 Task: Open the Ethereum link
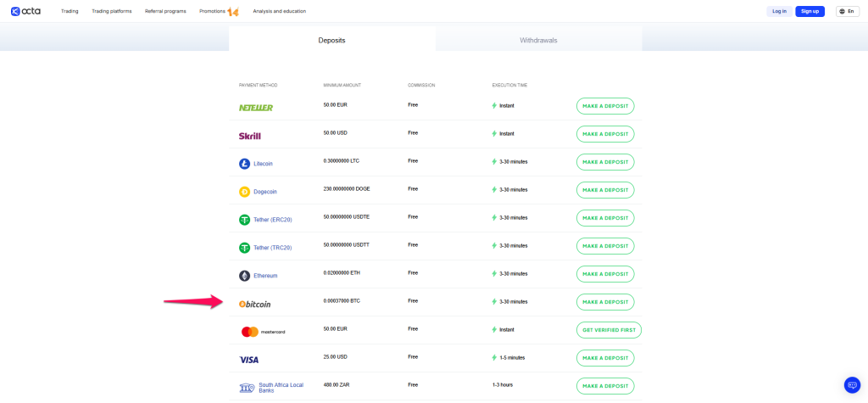tap(265, 276)
